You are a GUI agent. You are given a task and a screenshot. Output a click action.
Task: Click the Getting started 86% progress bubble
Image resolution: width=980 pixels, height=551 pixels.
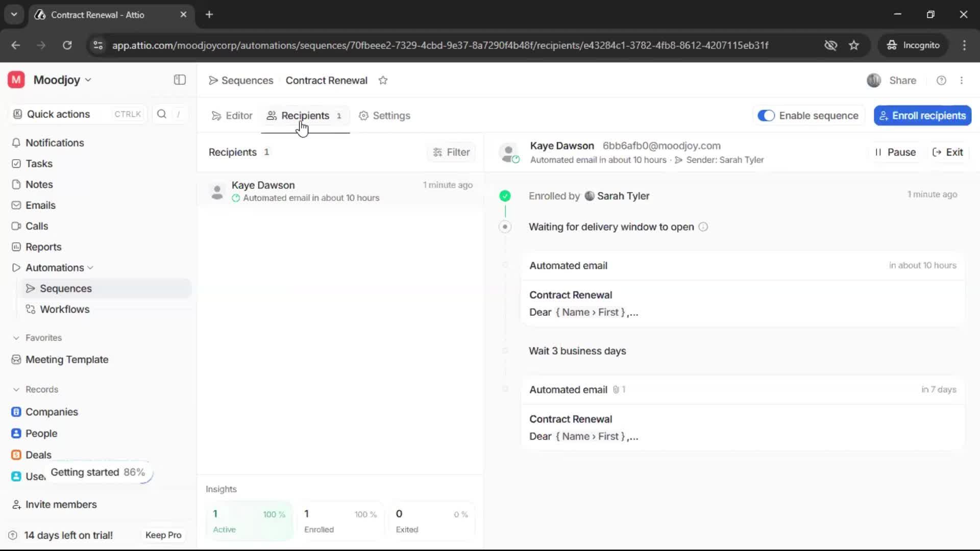(99, 472)
